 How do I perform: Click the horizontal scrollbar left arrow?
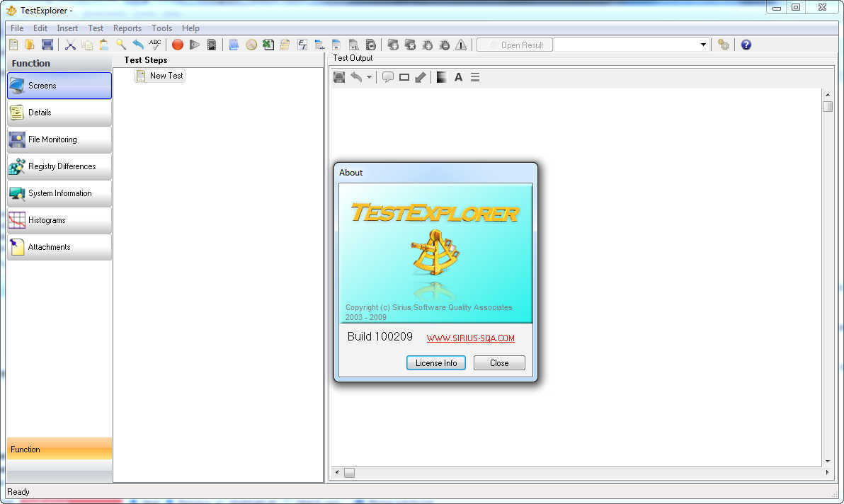pyautogui.click(x=337, y=472)
